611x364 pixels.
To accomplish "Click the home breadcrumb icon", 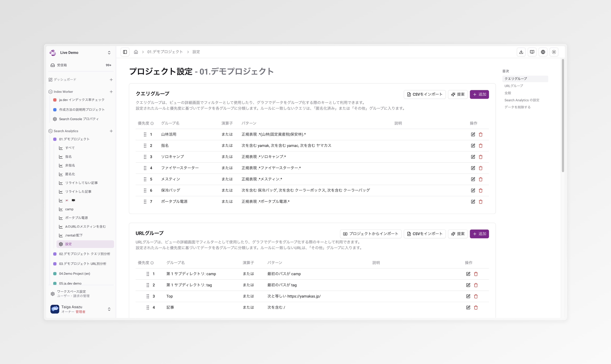I will click(136, 52).
